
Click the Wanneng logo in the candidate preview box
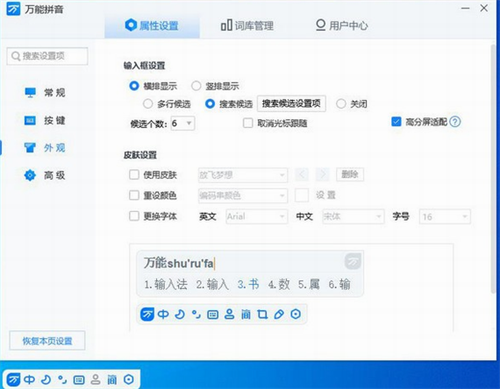[x=353, y=261]
